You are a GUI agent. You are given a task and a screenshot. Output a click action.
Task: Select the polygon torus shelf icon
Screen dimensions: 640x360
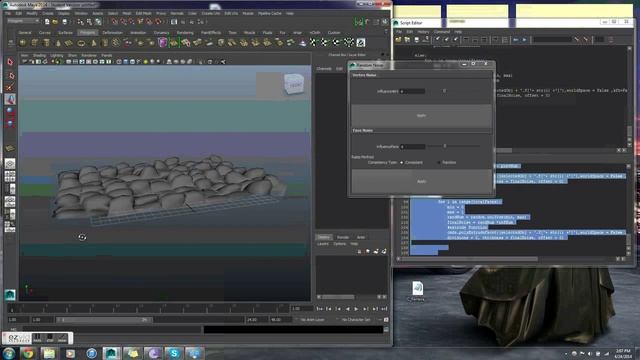click(81, 43)
